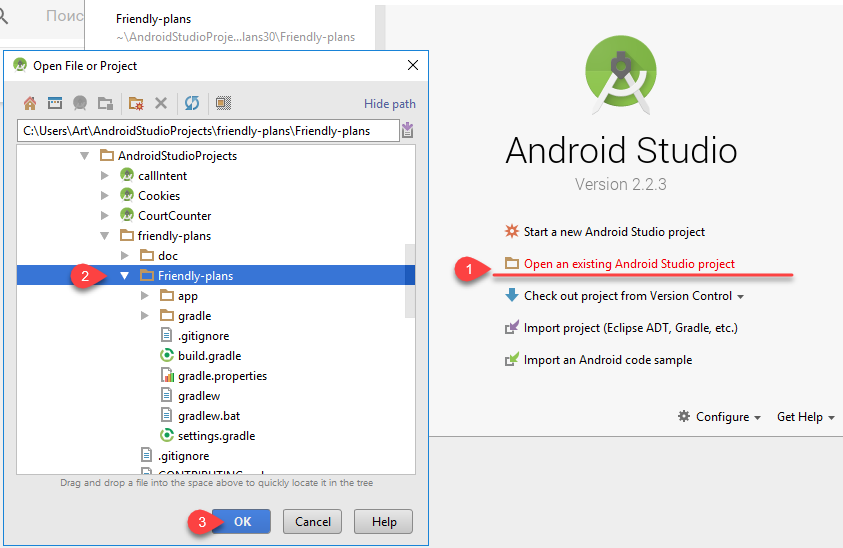Create a New Folder via toolbar icon
This screenshot has width=843, height=548.
[136, 103]
